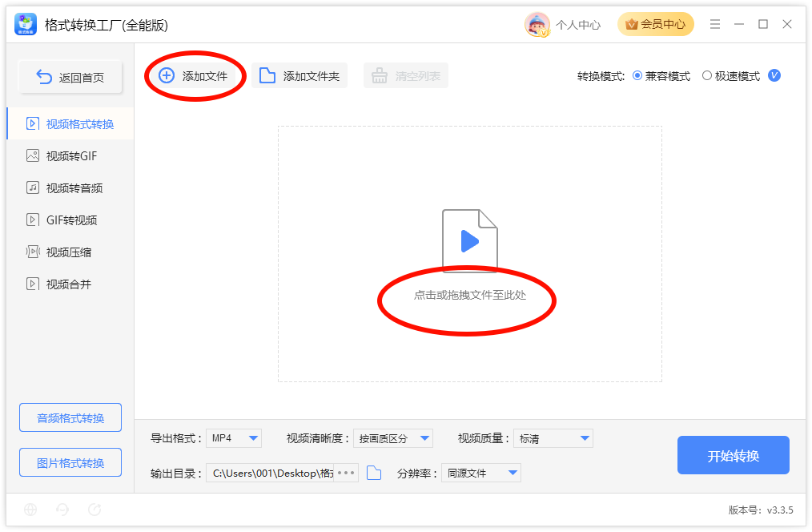The height and width of the screenshot is (532, 812).
Task: Minimize the window
Action: pyautogui.click(x=739, y=24)
